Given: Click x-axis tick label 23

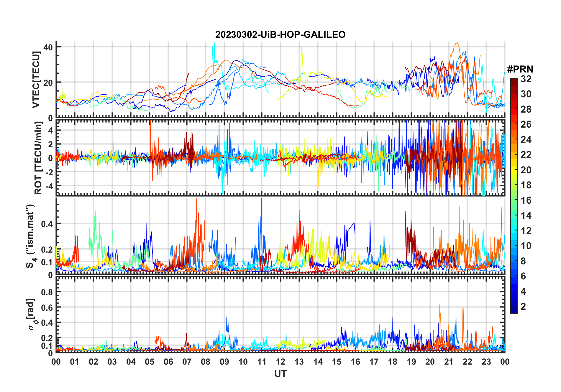Looking at the screenshot, I should [x=486, y=362].
